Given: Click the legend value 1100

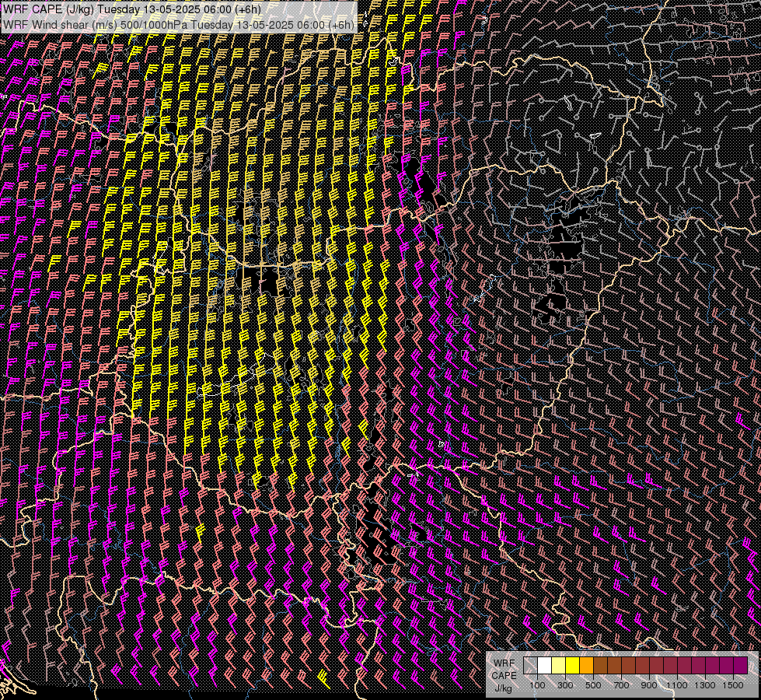Looking at the screenshot, I should (x=677, y=685).
